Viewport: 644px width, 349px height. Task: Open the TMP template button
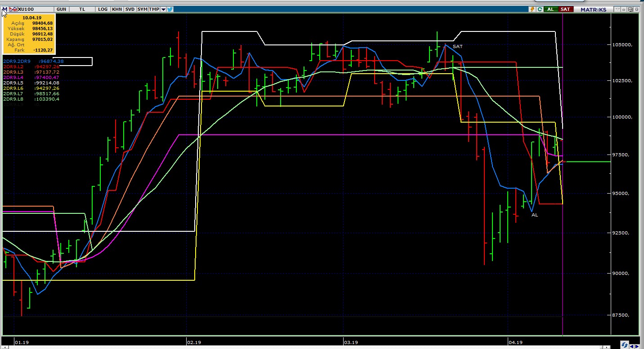tap(154, 9)
